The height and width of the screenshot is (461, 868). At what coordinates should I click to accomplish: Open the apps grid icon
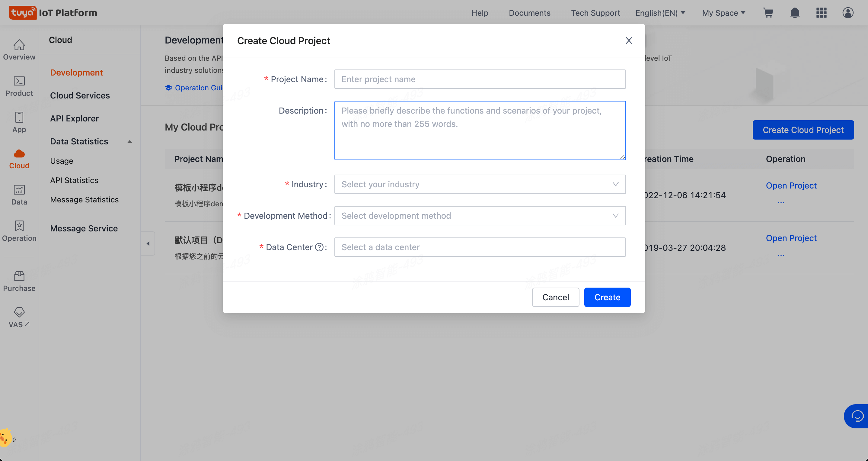(x=821, y=13)
